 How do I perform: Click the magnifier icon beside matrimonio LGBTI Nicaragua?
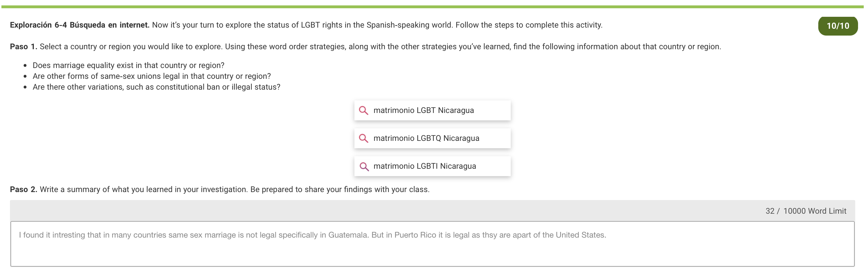click(364, 166)
